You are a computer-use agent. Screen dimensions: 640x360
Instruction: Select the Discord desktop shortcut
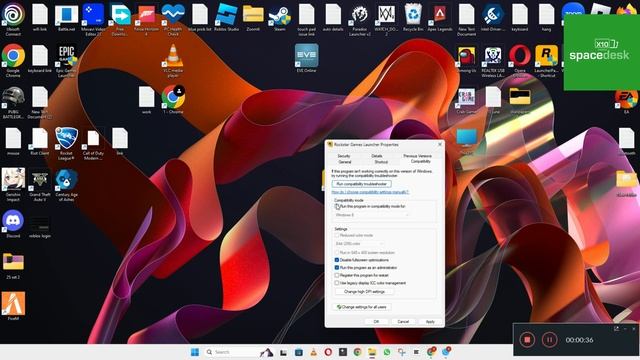click(x=13, y=224)
